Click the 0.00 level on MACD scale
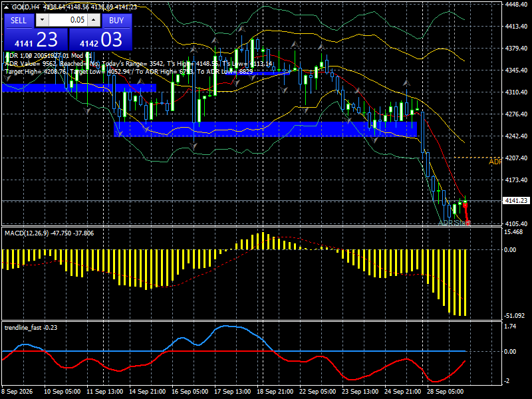This screenshot has width=532, height=399. [x=510, y=250]
